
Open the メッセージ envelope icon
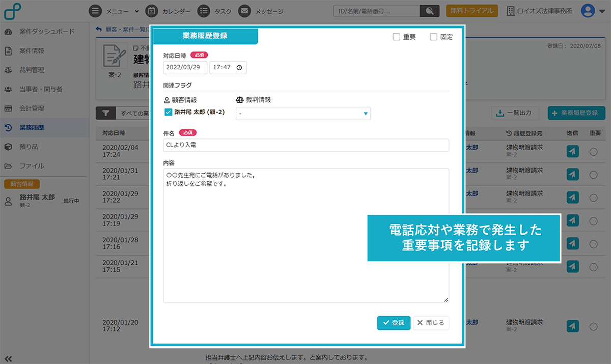coord(245,11)
